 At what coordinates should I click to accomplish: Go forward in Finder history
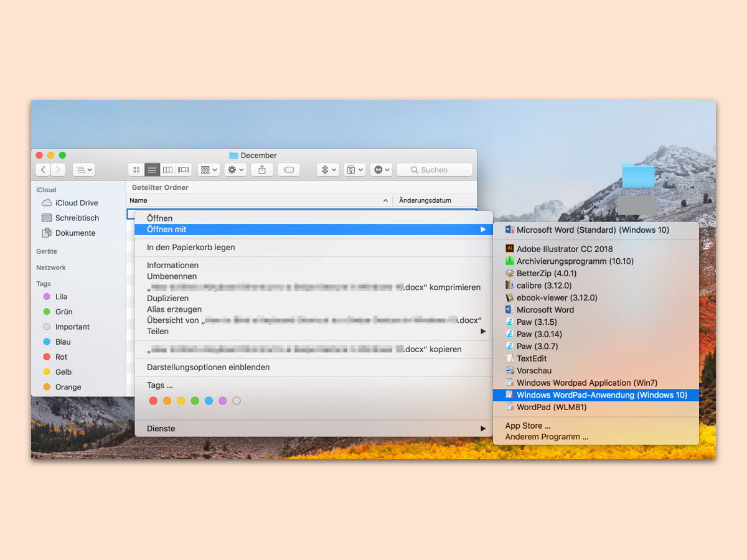point(58,170)
